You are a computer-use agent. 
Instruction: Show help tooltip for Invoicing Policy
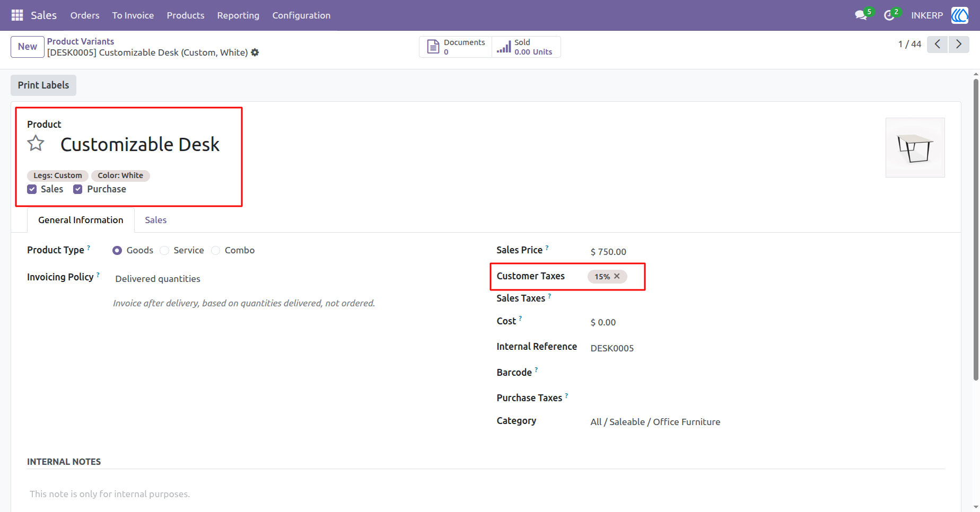click(x=98, y=275)
